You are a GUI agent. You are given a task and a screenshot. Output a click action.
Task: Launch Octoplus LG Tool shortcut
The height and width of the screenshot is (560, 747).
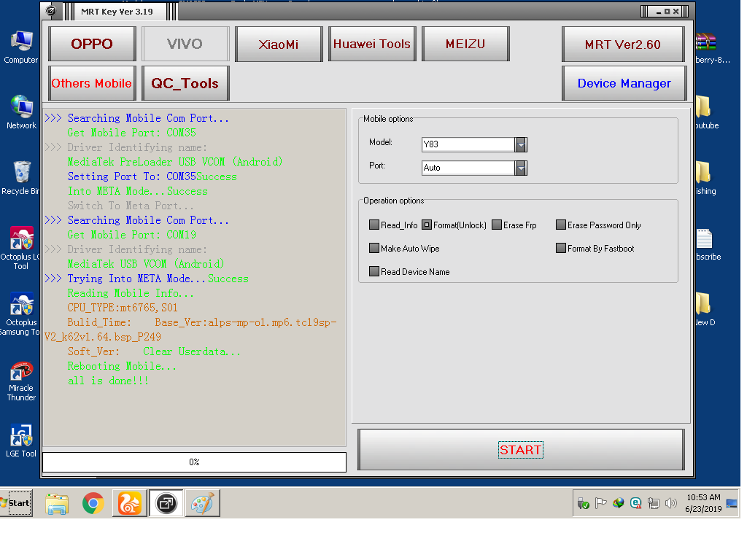pos(21,248)
